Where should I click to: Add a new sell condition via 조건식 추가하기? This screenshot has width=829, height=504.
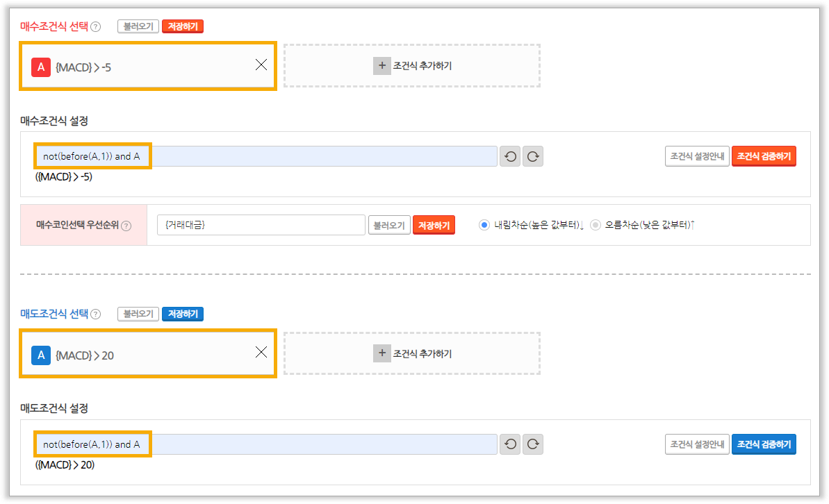click(x=412, y=353)
